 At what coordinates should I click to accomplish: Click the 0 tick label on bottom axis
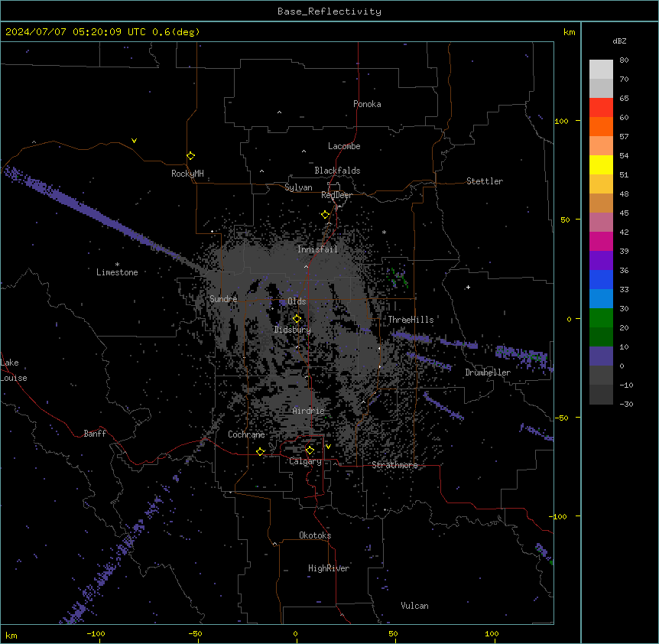295,633
